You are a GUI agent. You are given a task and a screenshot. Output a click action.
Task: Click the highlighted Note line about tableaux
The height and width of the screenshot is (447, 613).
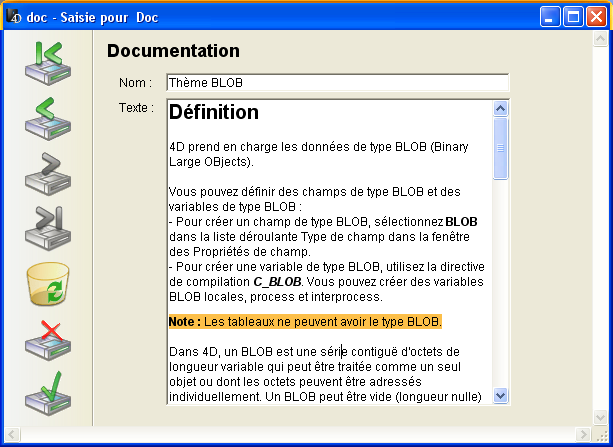(305, 322)
